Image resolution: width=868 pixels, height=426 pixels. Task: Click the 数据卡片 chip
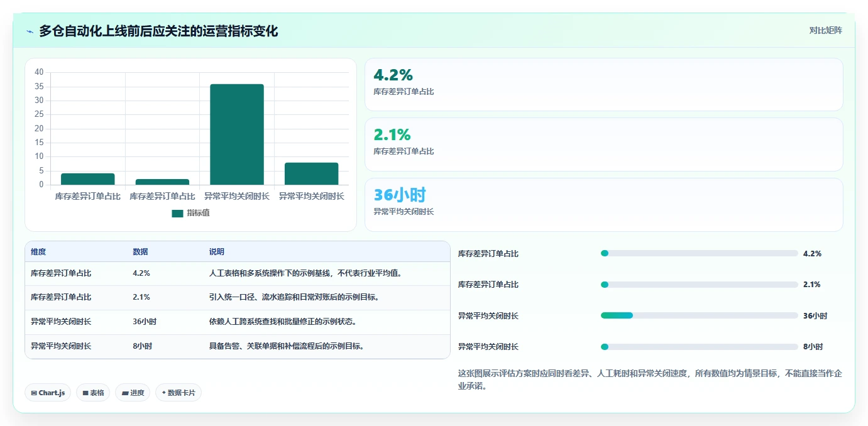[x=179, y=393]
